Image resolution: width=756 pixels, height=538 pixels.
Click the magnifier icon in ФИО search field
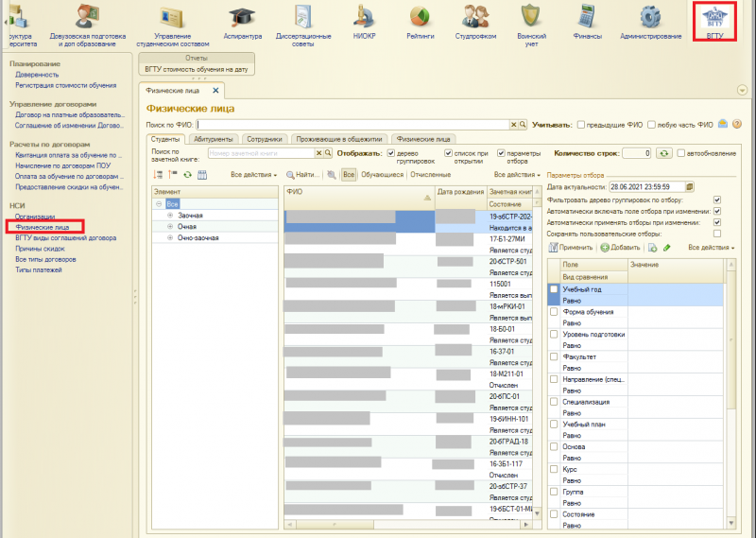click(x=523, y=125)
